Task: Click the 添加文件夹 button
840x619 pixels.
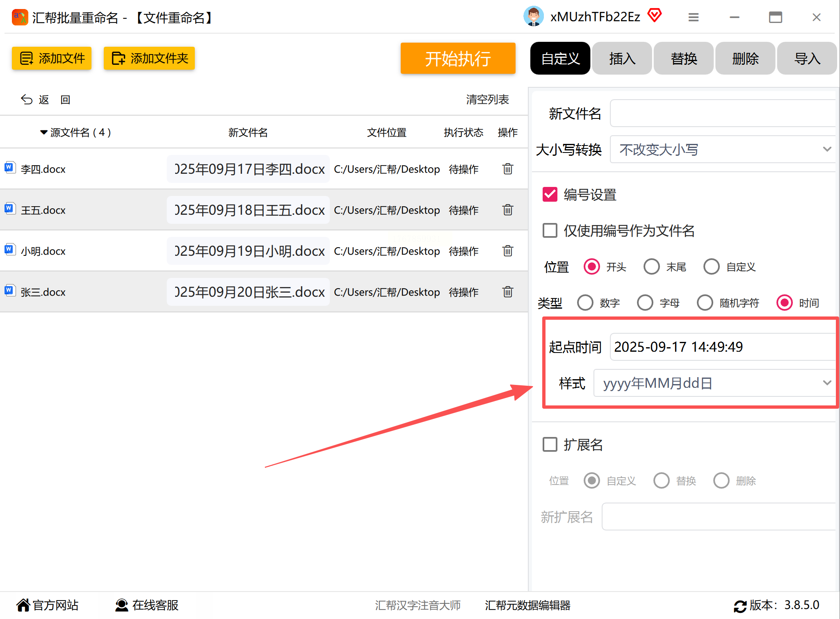Action: [x=149, y=59]
